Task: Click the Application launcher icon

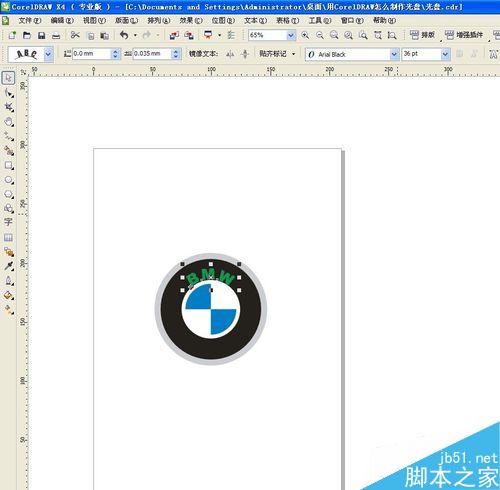Action: click(x=208, y=35)
